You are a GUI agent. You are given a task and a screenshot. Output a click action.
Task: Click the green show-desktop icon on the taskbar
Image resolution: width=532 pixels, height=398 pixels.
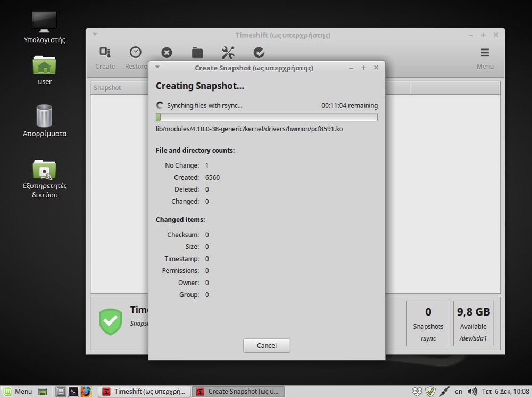coord(43,392)
